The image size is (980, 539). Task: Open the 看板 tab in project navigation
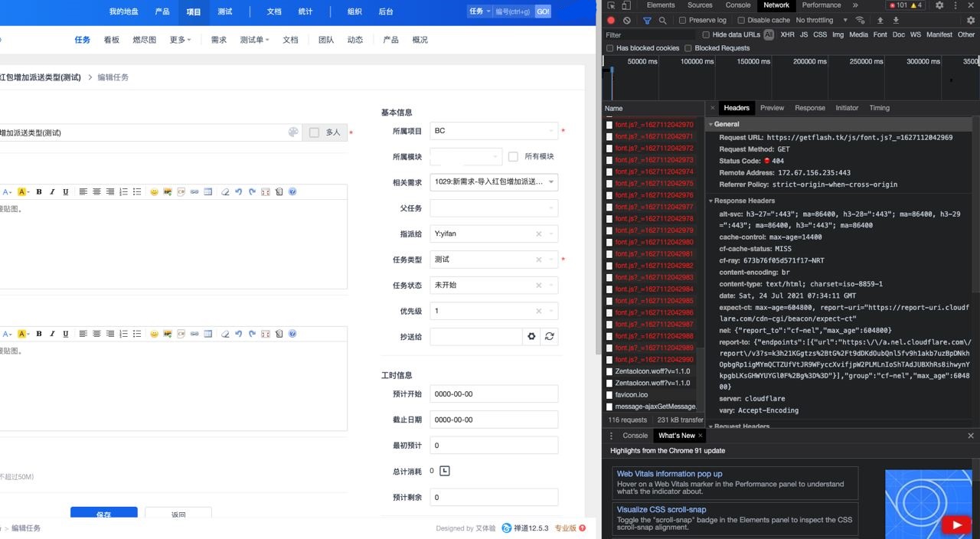point(112,40)
